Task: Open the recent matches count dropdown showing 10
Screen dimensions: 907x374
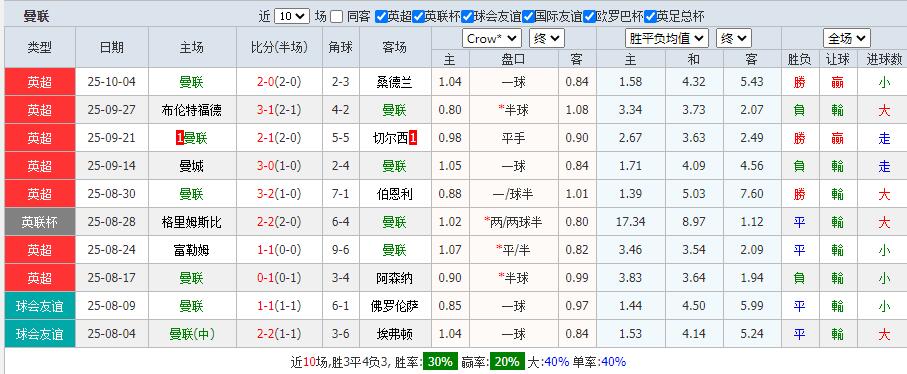Action: [x=292, y=16]
